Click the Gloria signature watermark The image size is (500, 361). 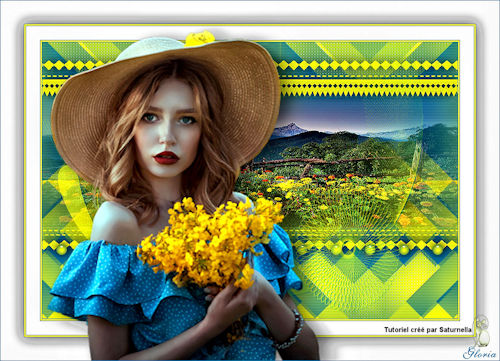[481, 352]
